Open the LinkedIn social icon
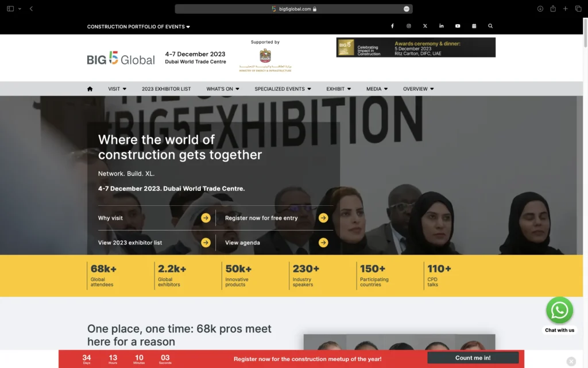The image size is (588, 368). 442,26
